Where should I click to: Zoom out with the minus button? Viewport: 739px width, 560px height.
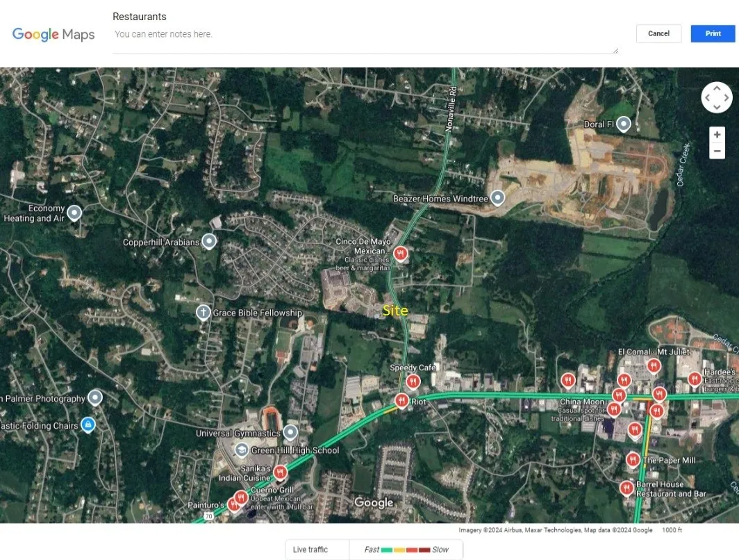pyautogui.click(x=717, y=151)
